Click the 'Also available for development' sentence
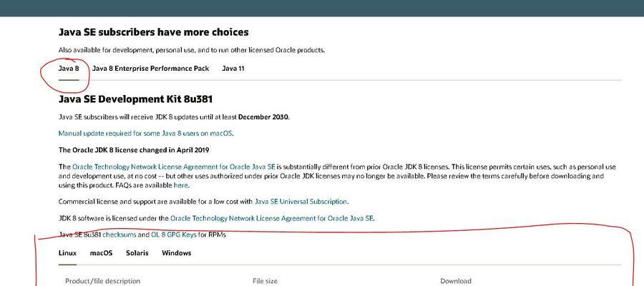Viewport: 644px width, 286px height. [x=192, y=50]
